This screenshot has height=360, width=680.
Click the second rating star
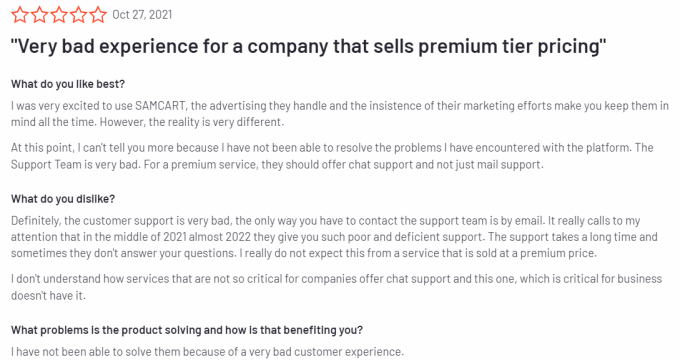point(39,15)
